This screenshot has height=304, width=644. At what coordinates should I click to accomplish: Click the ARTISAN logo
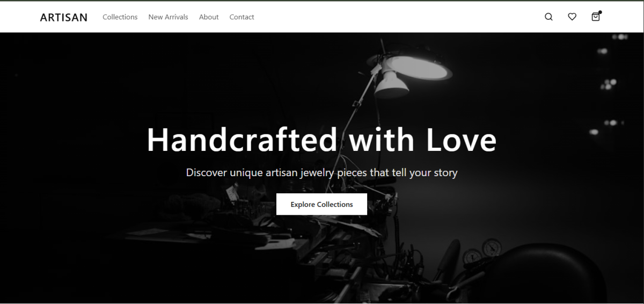63,17
